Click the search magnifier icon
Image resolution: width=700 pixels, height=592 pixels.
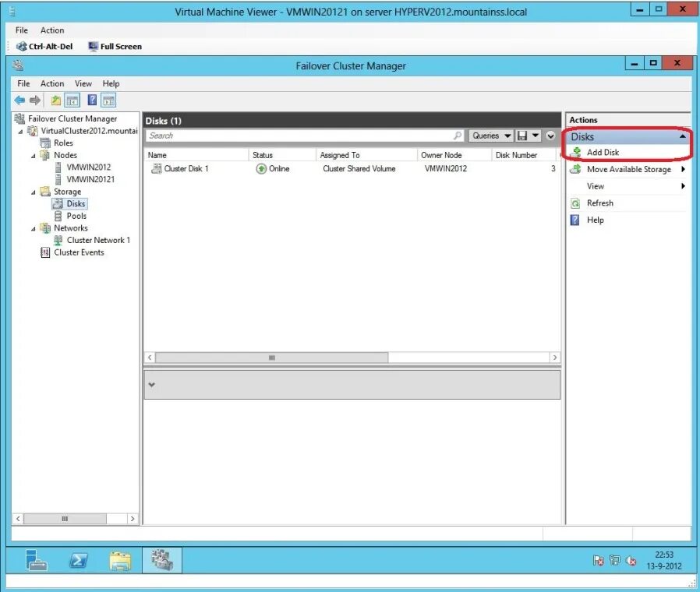point(458,136)
